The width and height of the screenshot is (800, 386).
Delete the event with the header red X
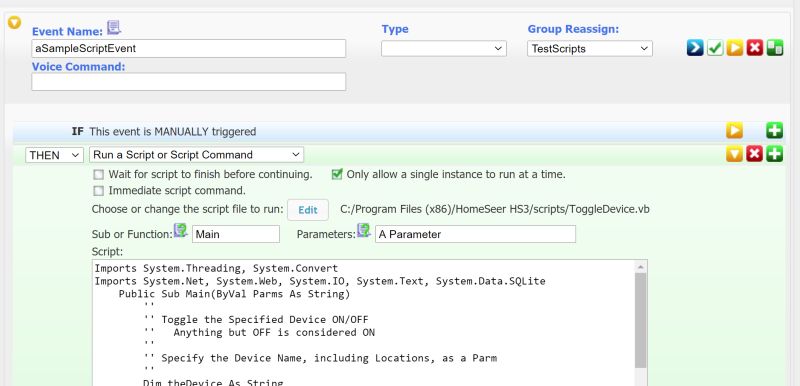(755, 48)
